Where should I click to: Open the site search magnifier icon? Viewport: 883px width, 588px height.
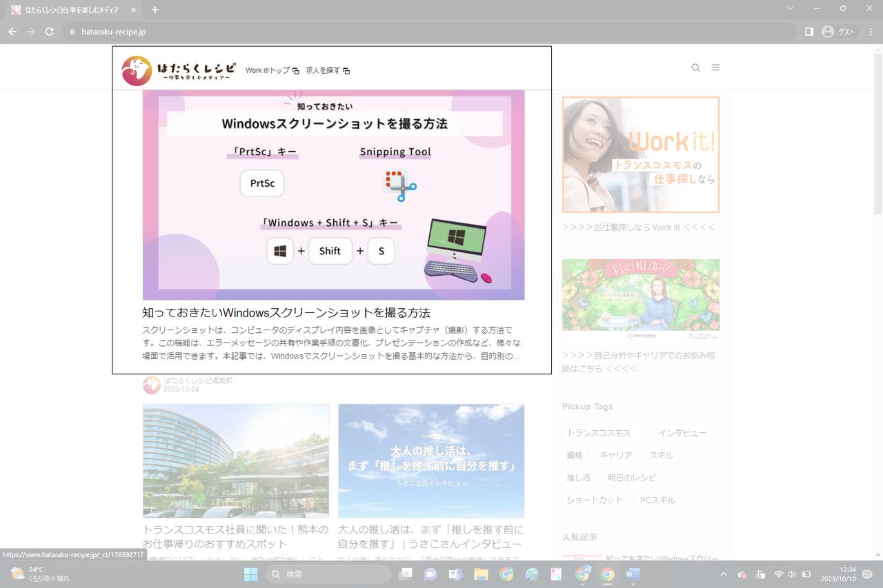[695, 68]
